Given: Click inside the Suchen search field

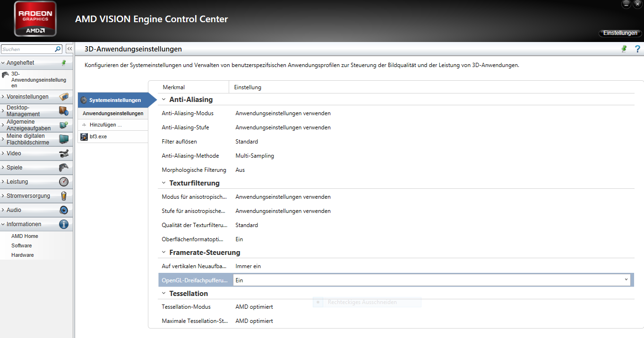Looking at the screenshot, I should pos(27,49).
